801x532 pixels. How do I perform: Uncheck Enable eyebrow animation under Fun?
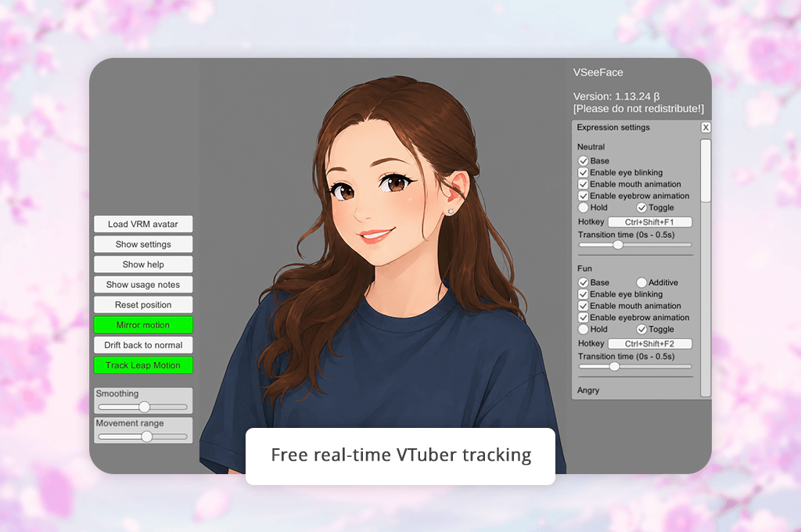pos(583,318)
